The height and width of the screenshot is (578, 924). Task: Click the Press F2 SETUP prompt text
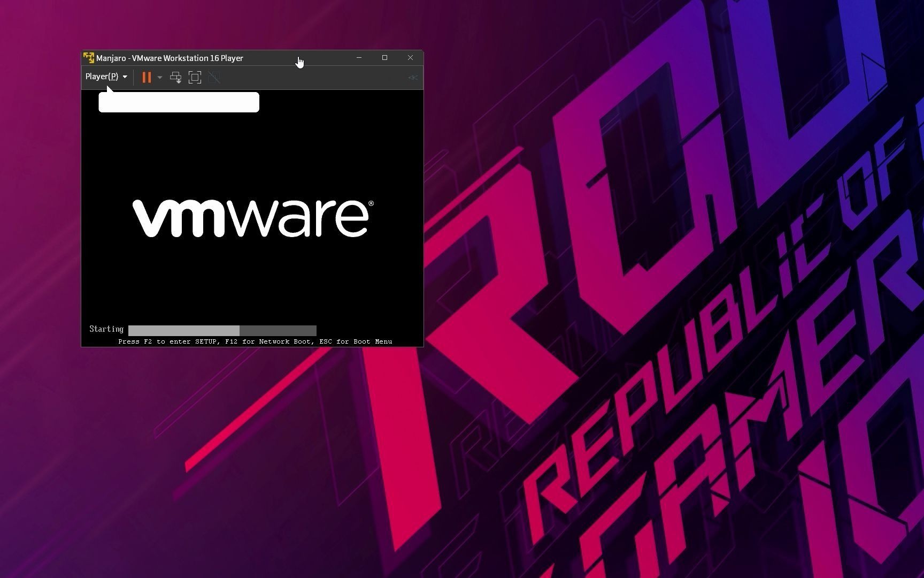point(255,341)
